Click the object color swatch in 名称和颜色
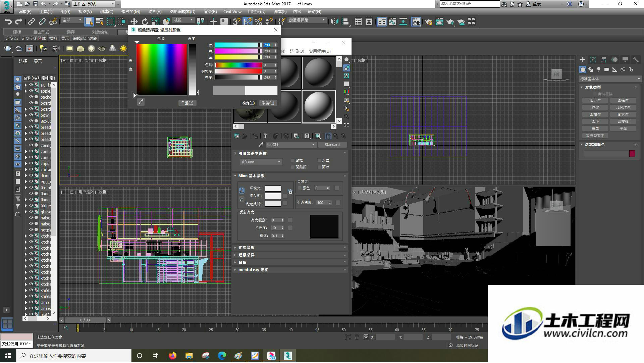 point(632,154)
